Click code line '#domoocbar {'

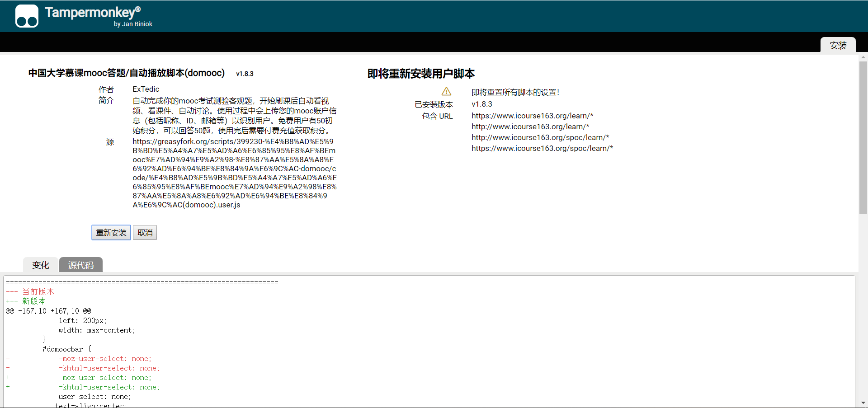pos(67,349)
